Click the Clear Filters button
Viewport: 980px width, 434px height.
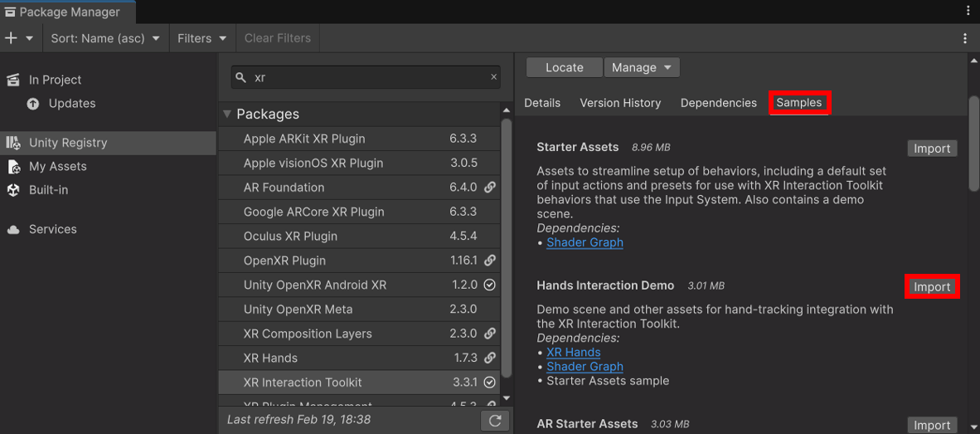pyautogui.click(x=278, y=38)
